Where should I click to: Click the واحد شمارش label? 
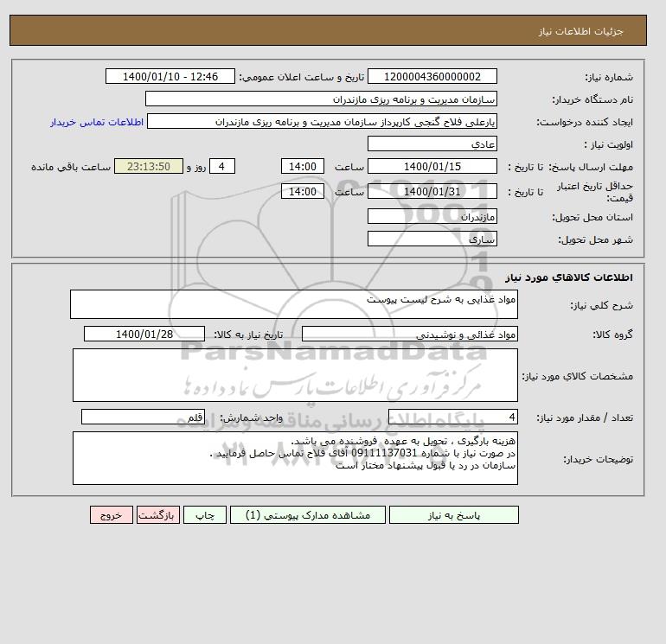coord(251,418)
